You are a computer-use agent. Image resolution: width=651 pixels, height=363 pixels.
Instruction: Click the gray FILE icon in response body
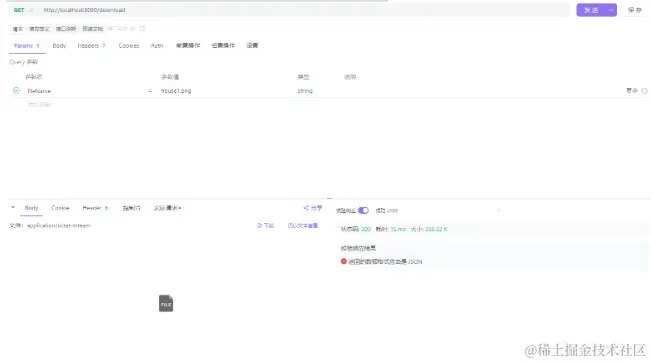click(166, 304)
